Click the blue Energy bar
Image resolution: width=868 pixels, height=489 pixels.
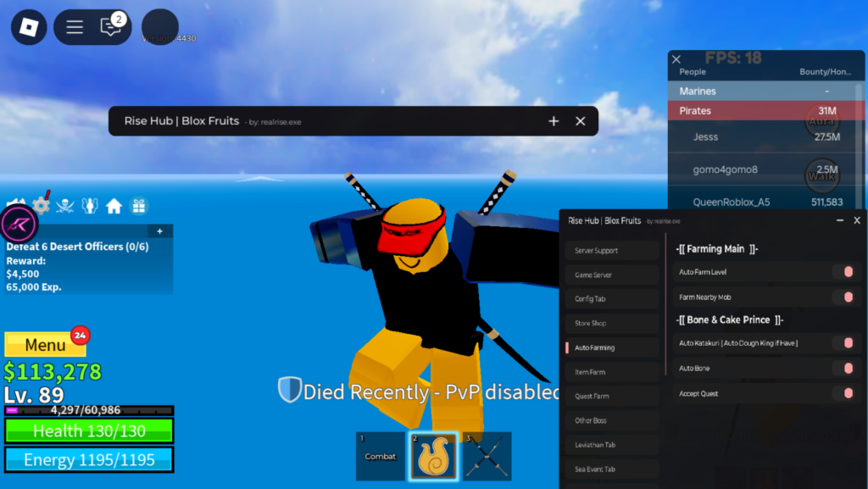89,459
